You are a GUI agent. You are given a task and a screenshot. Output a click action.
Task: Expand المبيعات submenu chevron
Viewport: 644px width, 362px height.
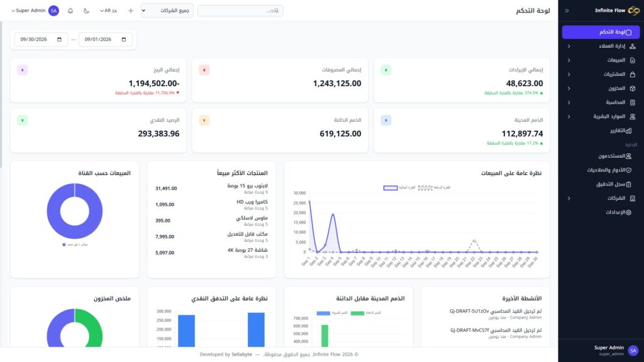pyautogui.click(x=569, y=60)
